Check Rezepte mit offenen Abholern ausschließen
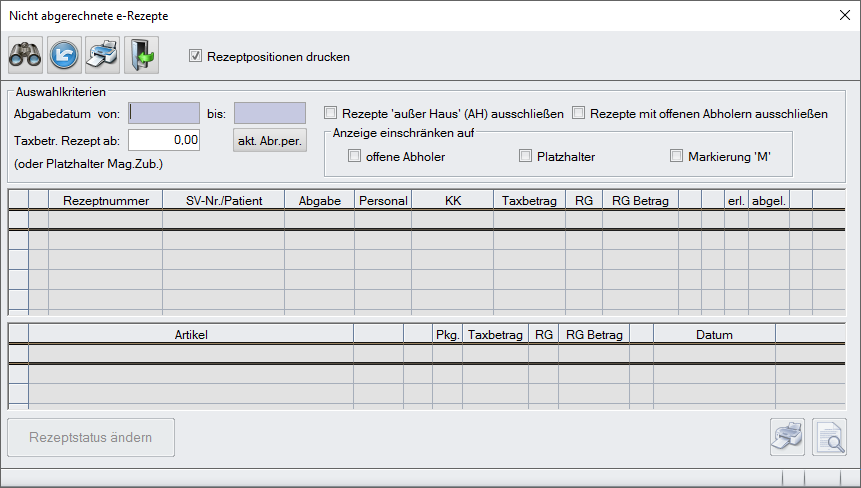This screenshot has width=861, height=488. (x=579, y=113)
